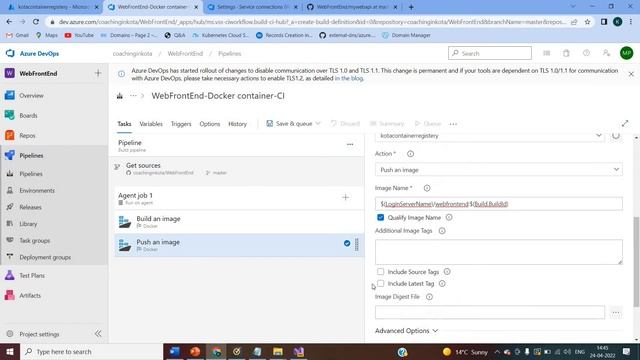Open coachinginkota breadcrumb link
640x360 pixels.
pos(132,53)
